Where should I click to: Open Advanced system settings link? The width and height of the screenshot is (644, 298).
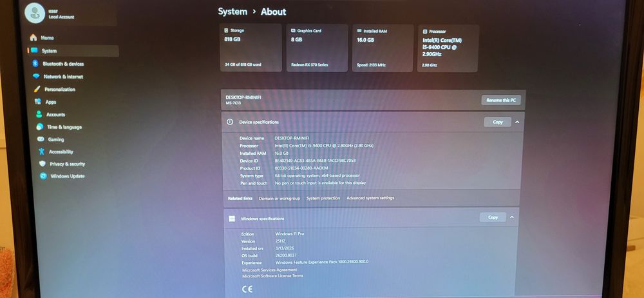370,198
